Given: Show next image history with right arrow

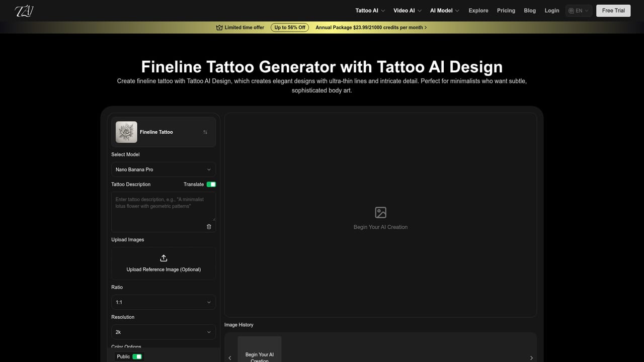Looking at the screenshot, I should tap(531, 358).
